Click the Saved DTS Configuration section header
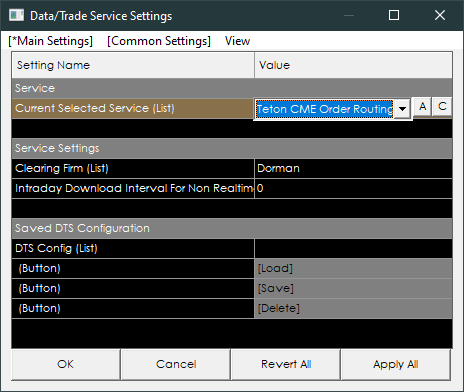Screen dimensions: 464x392 tap(232, 228)
